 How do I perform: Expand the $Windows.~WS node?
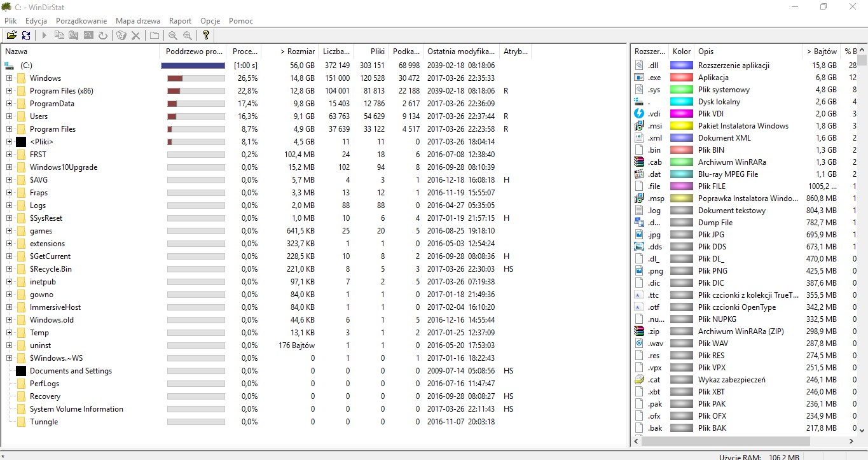pyautogui.click(x=9, y=358)
